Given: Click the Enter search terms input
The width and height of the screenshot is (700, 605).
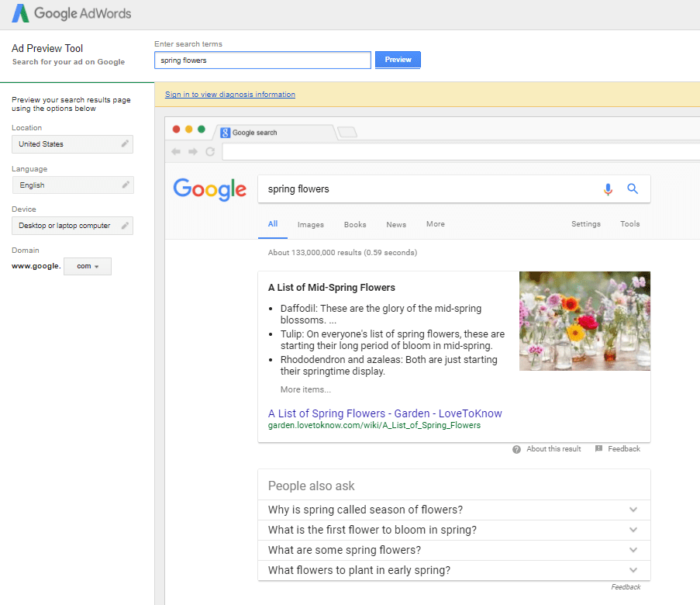Looking at the screenshot, I should click(x=263, y=60).
